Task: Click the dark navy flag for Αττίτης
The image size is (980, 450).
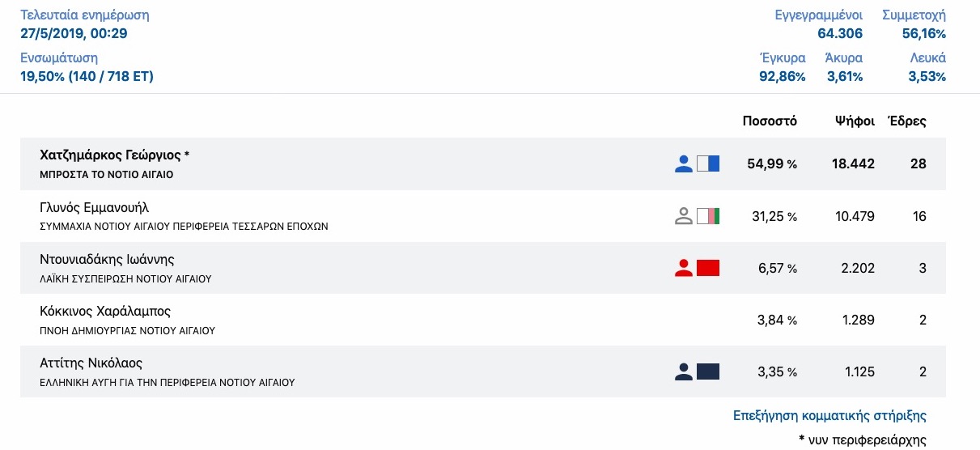Action: pyautogui.click(x=708, y=371)
